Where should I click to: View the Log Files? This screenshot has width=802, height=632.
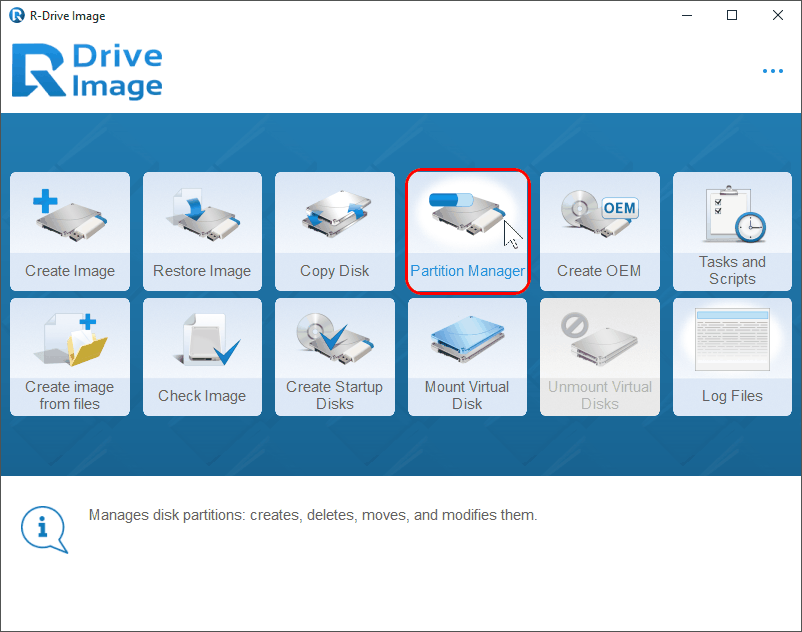732,357
